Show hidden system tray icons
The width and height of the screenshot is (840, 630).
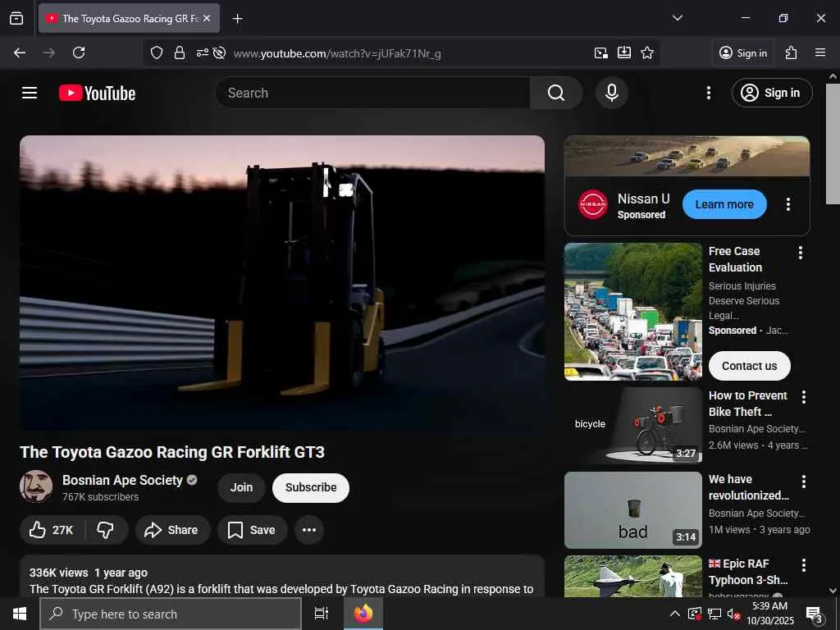[x=675, y=614]
